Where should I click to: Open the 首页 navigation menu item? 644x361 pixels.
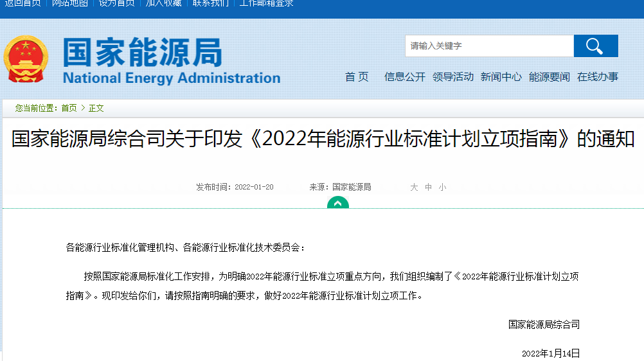[x=357, y=77]
